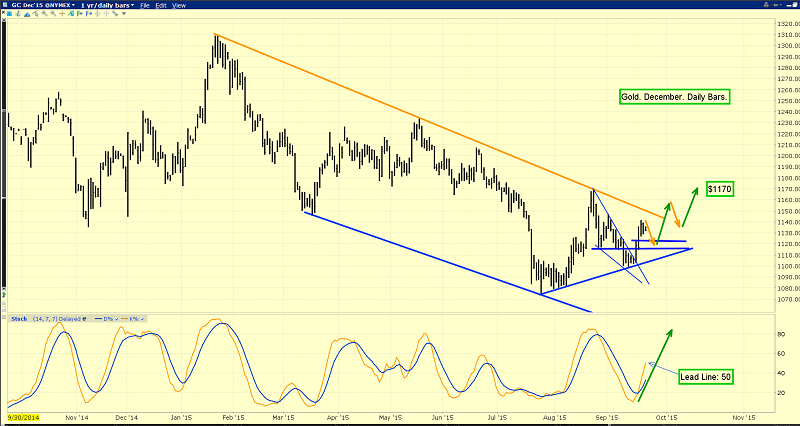The height and width of the screenshot is (426, 800).
Task: Select the second zoom magnifier icon
Action: pos(53,13)
